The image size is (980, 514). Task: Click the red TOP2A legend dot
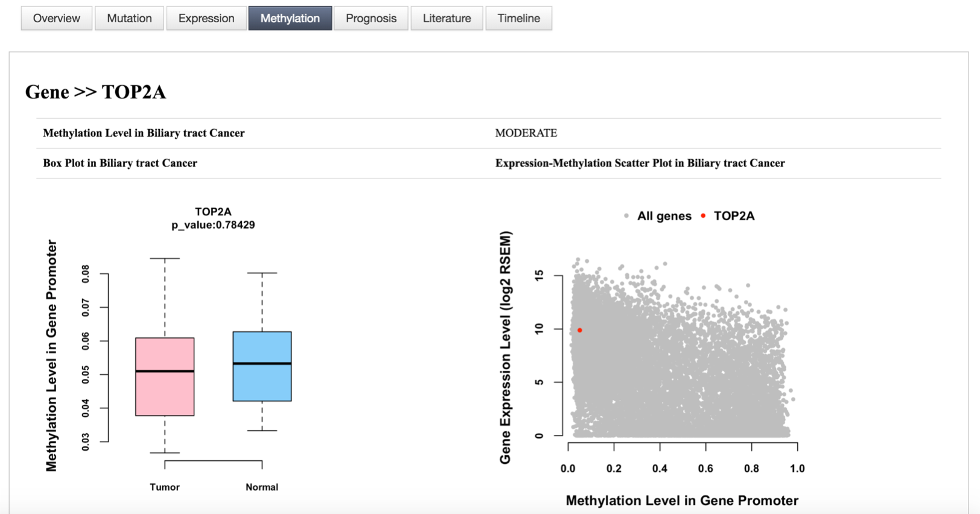703,216
